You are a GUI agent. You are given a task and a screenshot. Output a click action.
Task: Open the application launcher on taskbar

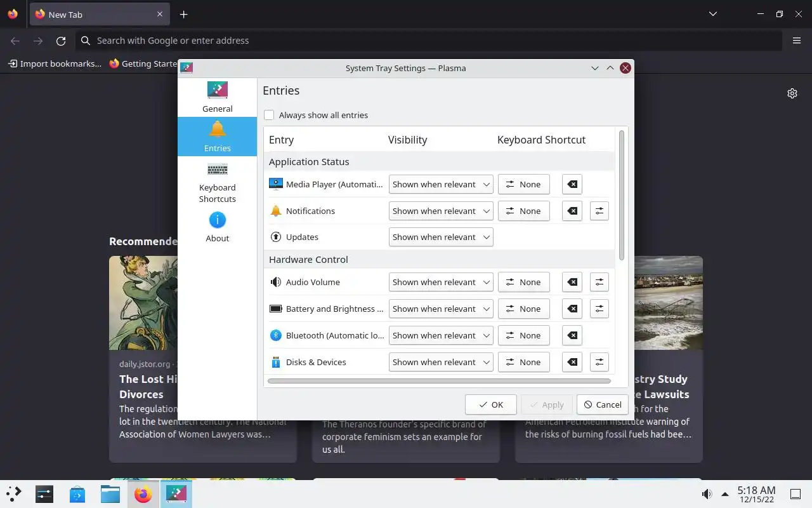pos(14,493)
